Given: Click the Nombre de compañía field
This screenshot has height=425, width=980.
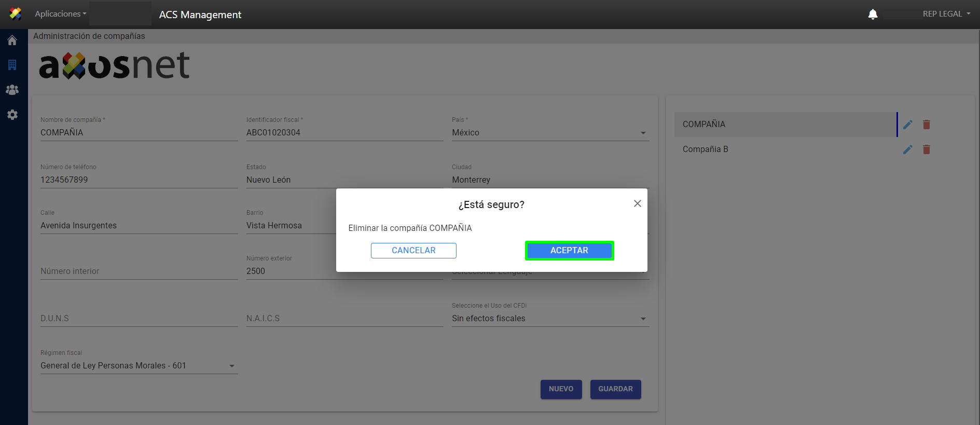Looking at the screenshot, I should tap(139, 133).
